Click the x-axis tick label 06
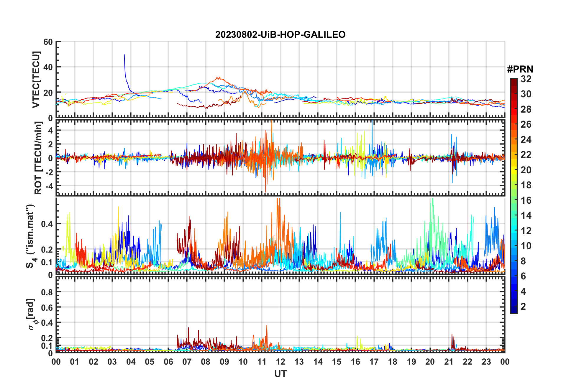The width and height of the screenshot is (561, 392). (x=168, y=362)
